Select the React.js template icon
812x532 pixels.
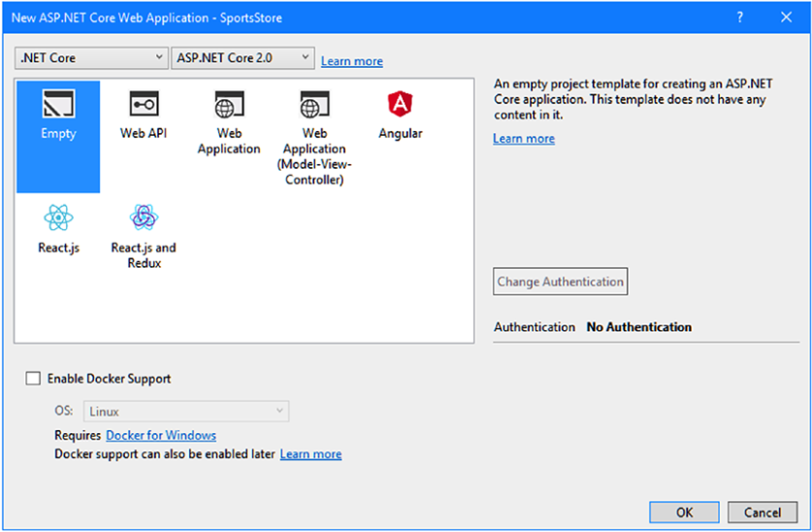(58, 218)
